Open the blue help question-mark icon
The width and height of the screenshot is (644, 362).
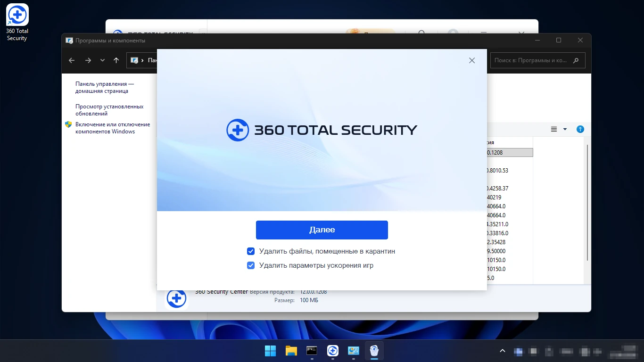click(x=580, y=129)
